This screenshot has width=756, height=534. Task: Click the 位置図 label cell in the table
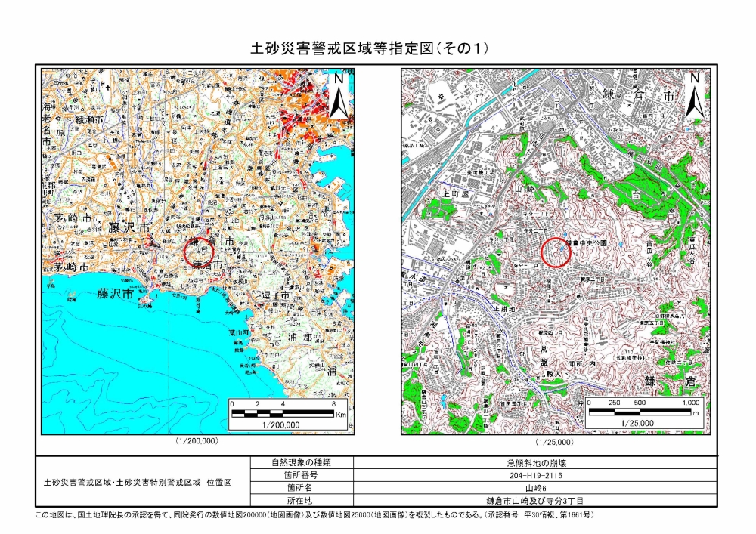[x=143, y=482]
